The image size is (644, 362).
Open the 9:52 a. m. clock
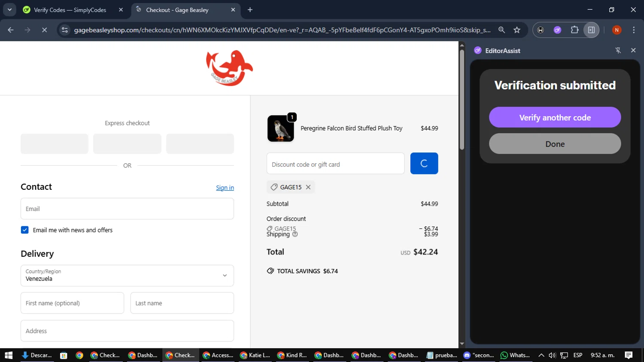pos(603,355)
